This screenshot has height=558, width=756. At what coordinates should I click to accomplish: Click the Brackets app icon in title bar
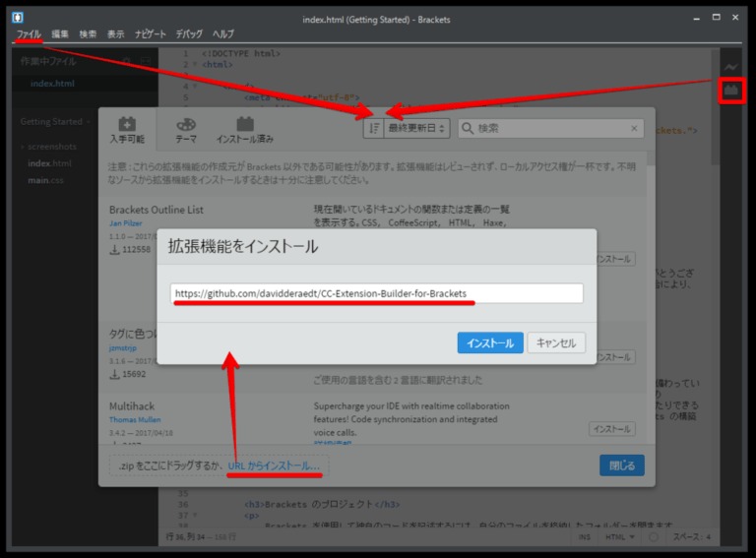pyautogui.click(x=19, y=17)
